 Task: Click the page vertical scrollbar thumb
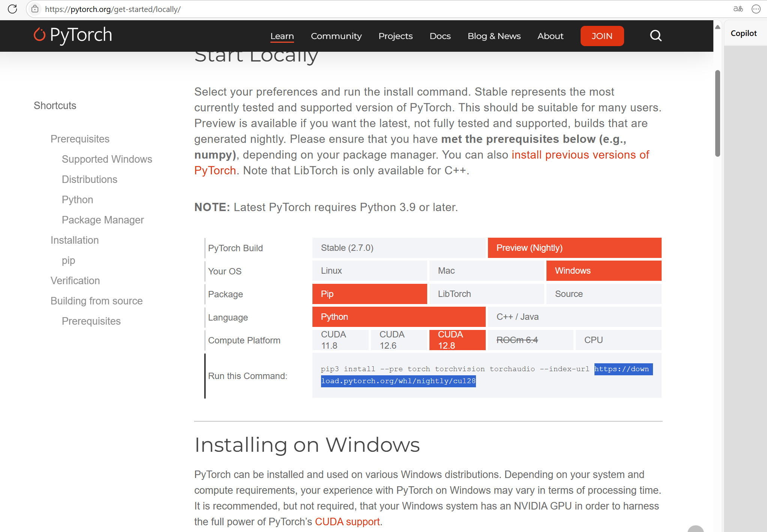[717, 112]
